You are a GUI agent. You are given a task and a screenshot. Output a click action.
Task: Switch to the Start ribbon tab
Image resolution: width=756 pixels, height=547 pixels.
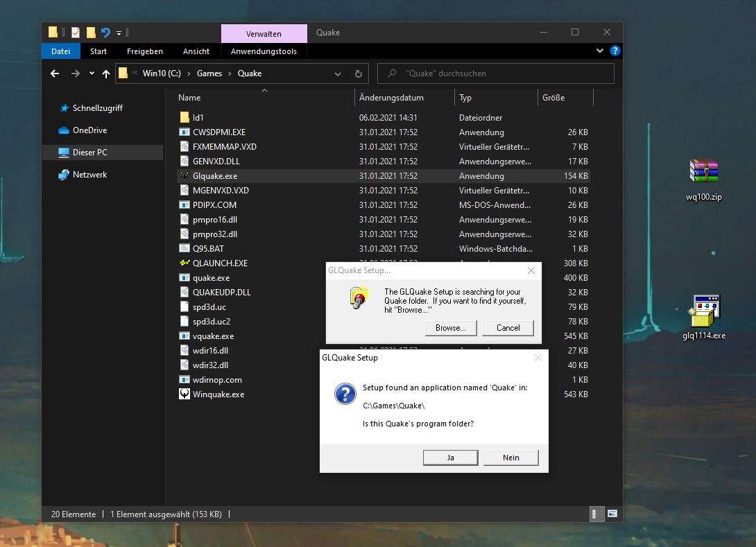[x=98, y=51]
